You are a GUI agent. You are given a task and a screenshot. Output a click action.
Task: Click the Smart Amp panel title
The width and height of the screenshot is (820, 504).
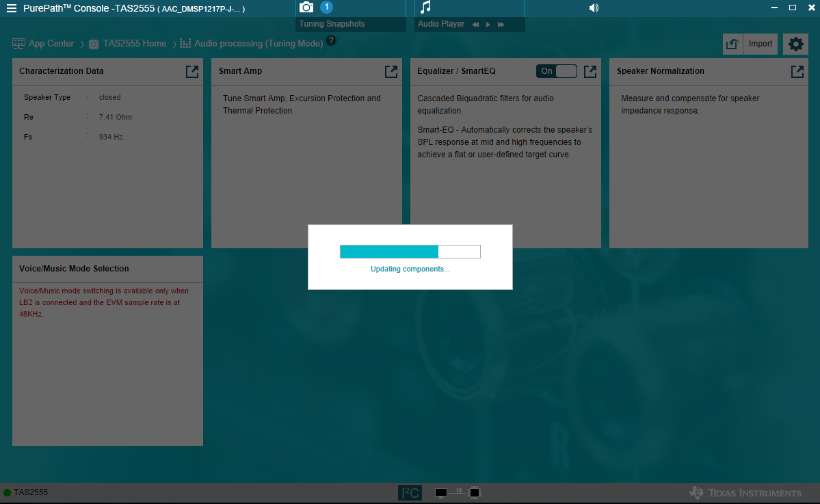coord(240,71)
